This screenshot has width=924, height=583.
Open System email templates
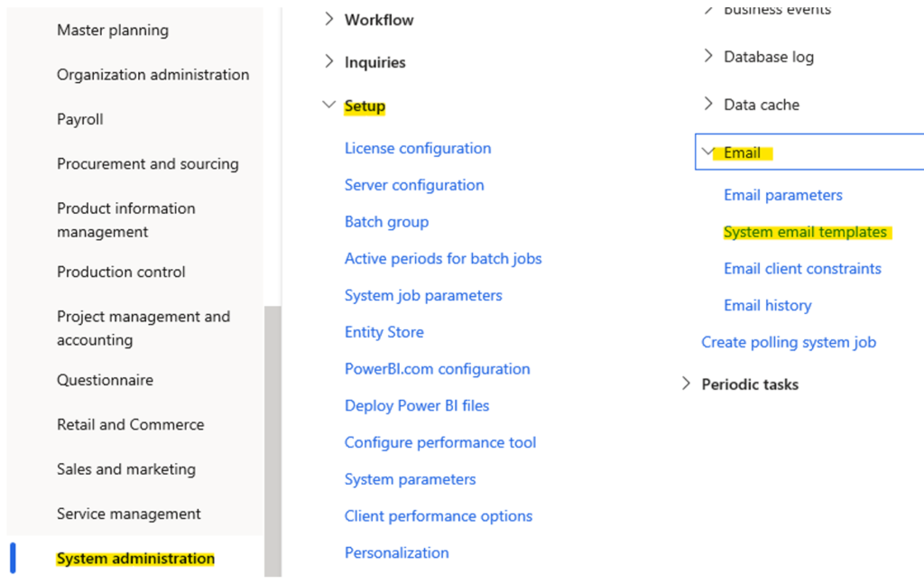[x=806, y=231]
